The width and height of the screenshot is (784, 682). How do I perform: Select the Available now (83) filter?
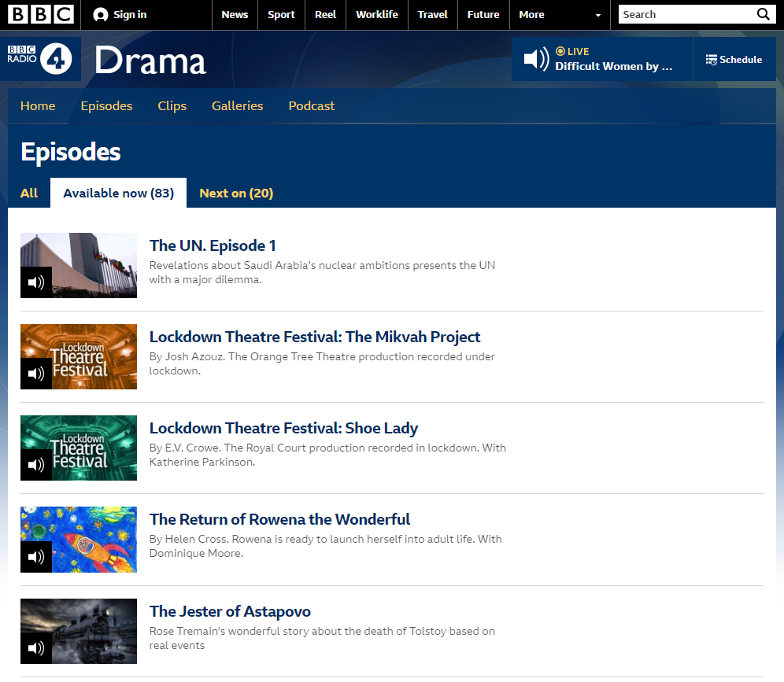point(118,193)
